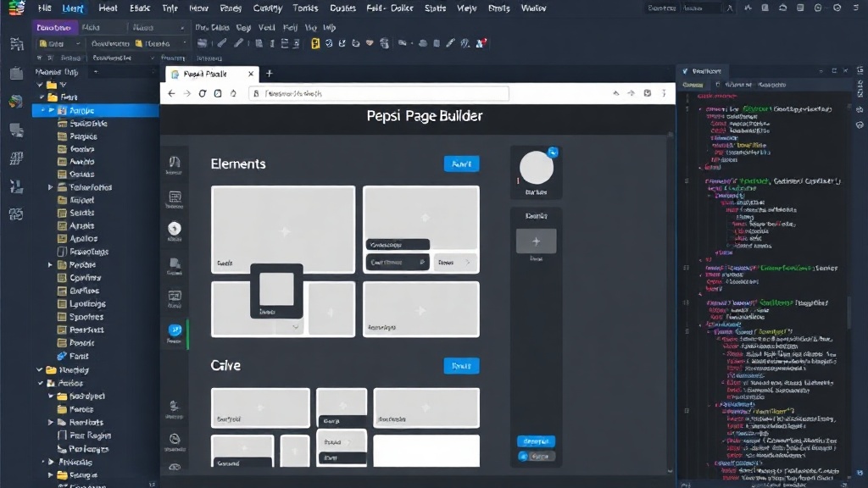Click the blue button at right panel bottom
Screen dimensions: 868x488
coord(536,441)
